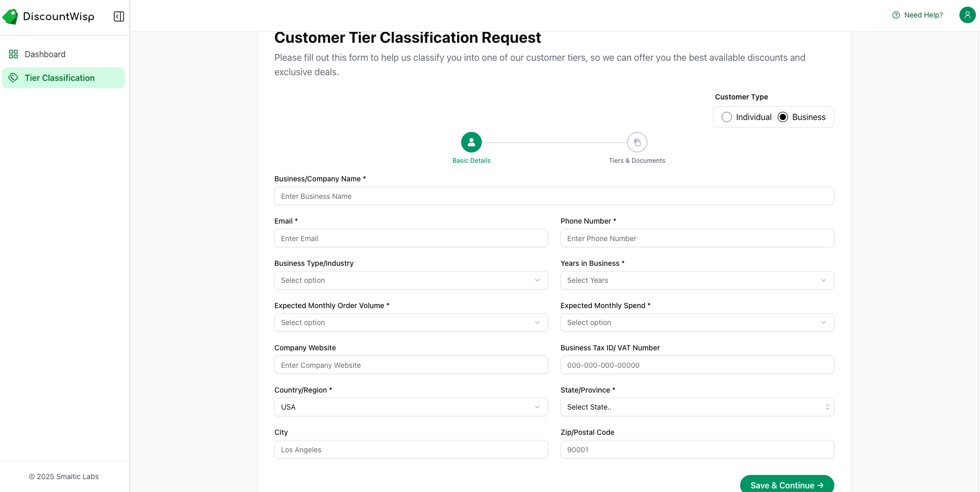This screenshot has width=980, height=492.
Task: Collapse the sidebar panel
Action: 119,16
